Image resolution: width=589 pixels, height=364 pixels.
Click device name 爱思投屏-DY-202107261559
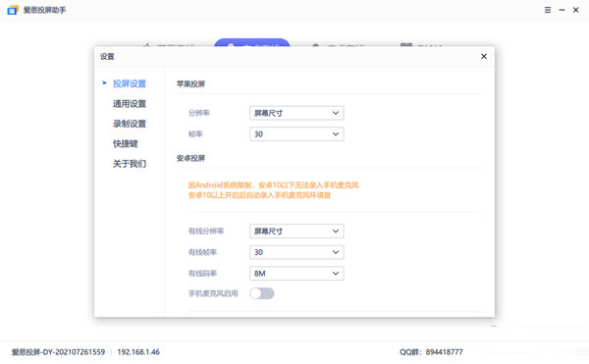pyautogui.click(x=58, y=352)
